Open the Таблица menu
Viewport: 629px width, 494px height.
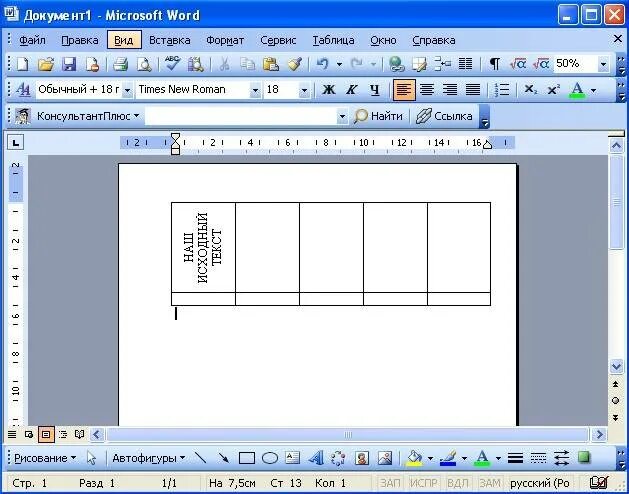333,40
